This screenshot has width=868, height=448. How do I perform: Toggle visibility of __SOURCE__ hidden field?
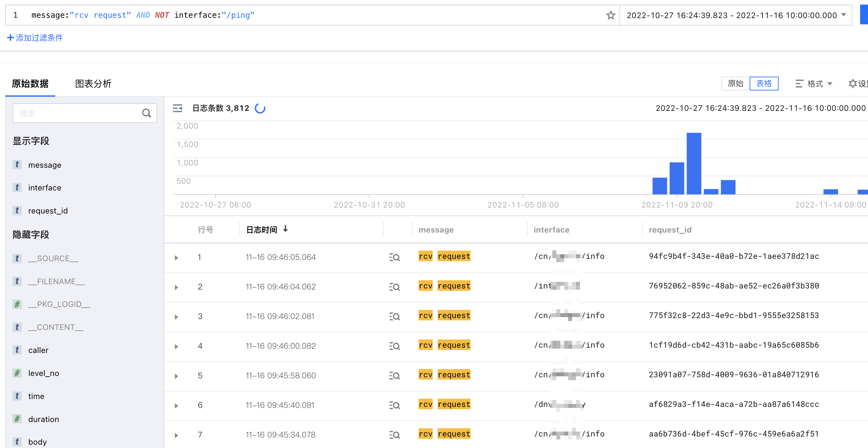click(54, 258)
